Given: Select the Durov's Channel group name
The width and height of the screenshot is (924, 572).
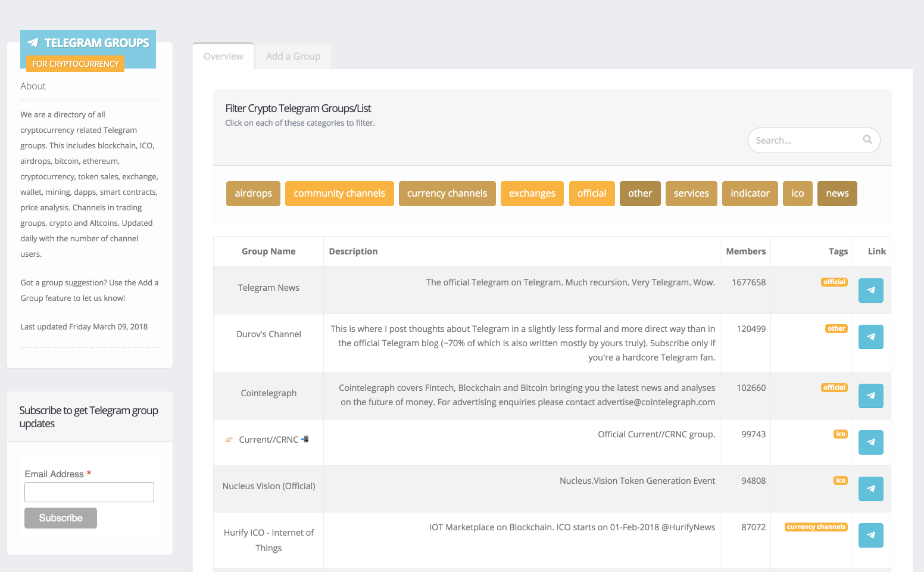Looking at the screenshot, I should (x=269, y=334).
